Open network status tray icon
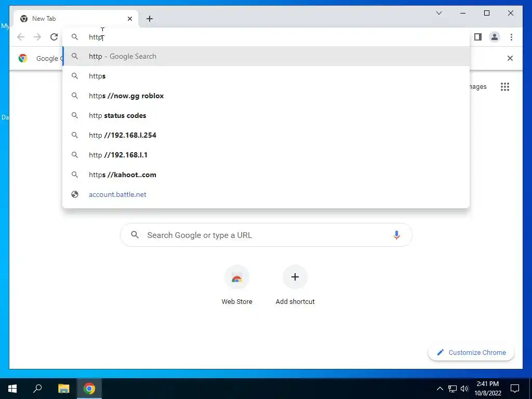The height and width of the screenshot is (399, 532). click(x=453, y=389)
